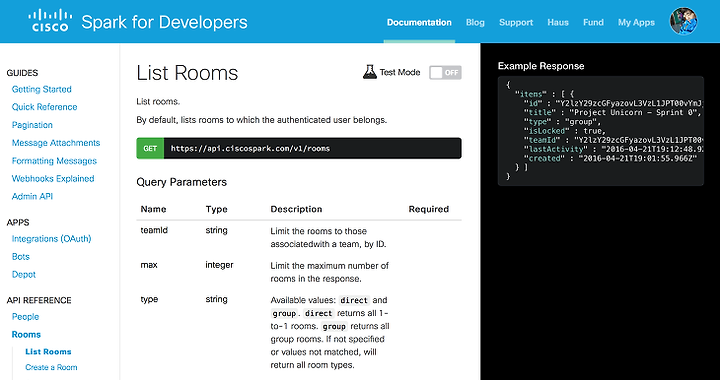Open the People API reference
This screenshot has height=380, width=720.
click(x=25, y=317)
